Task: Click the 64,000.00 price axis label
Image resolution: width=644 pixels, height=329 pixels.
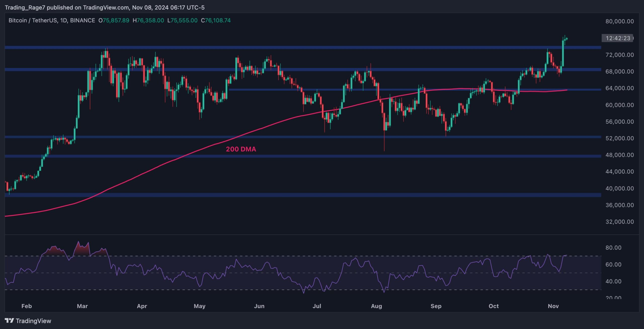Action: click(619, 88)
